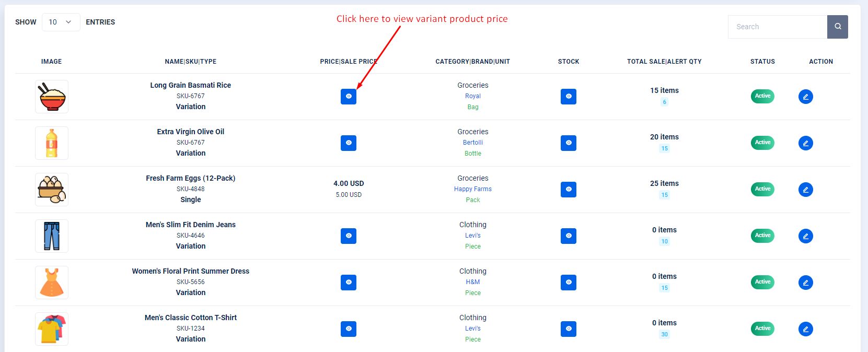View variant price for Long Grain Basmati Rice
868x352 pixels.
pos(349,96)
